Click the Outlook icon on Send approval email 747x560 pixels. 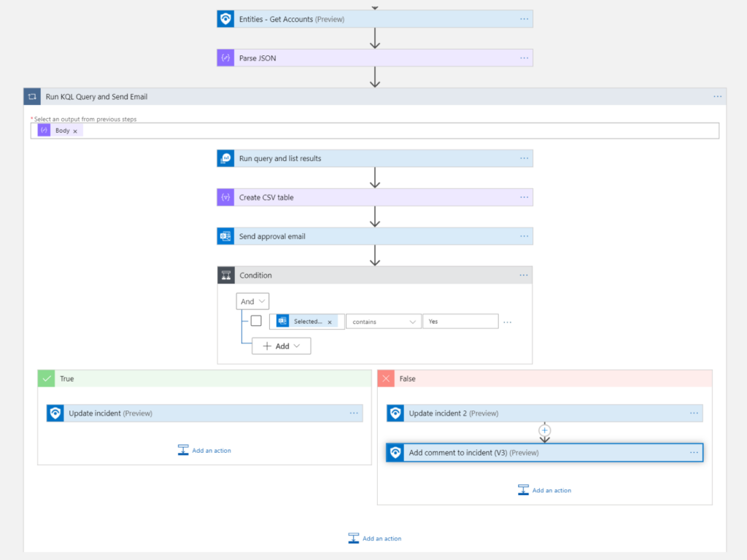tap(225, 236)
